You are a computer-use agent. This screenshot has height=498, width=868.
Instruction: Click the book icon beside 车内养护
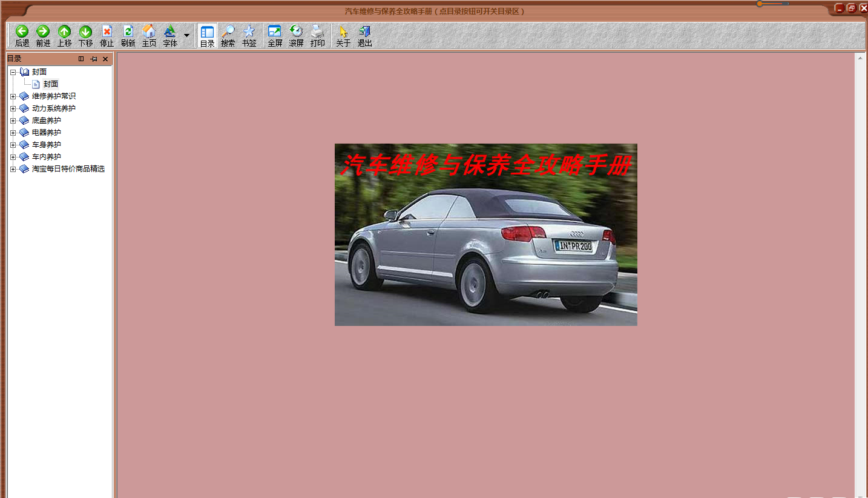point(24,157)
